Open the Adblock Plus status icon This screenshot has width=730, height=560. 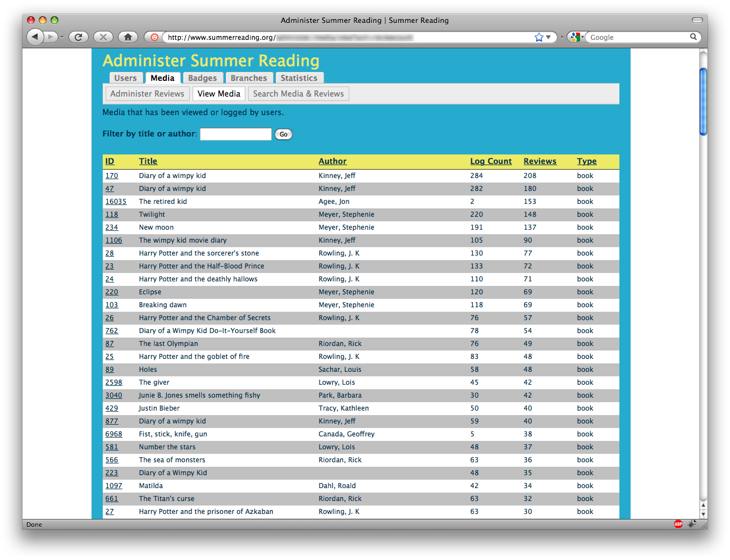click(x=678, y=524)
